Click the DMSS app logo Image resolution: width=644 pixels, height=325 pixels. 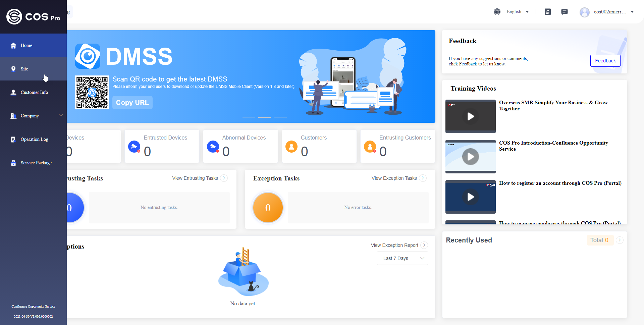[88, 56]
